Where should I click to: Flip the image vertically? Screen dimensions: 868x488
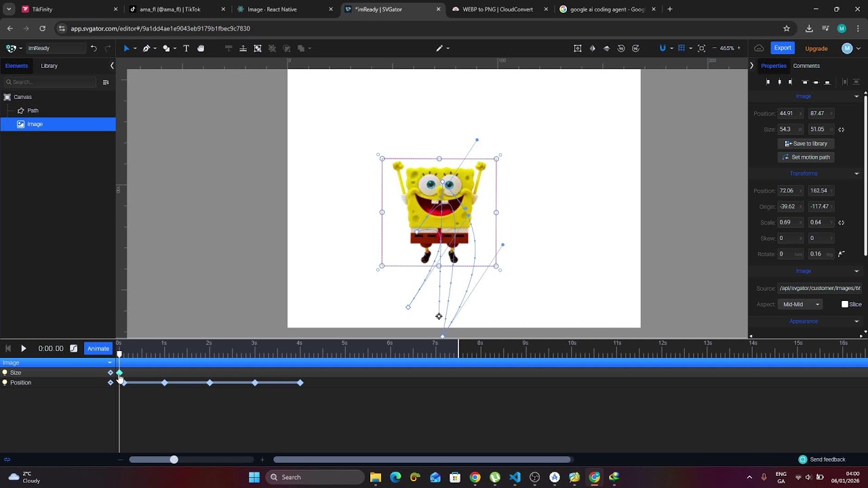(606, 48)
